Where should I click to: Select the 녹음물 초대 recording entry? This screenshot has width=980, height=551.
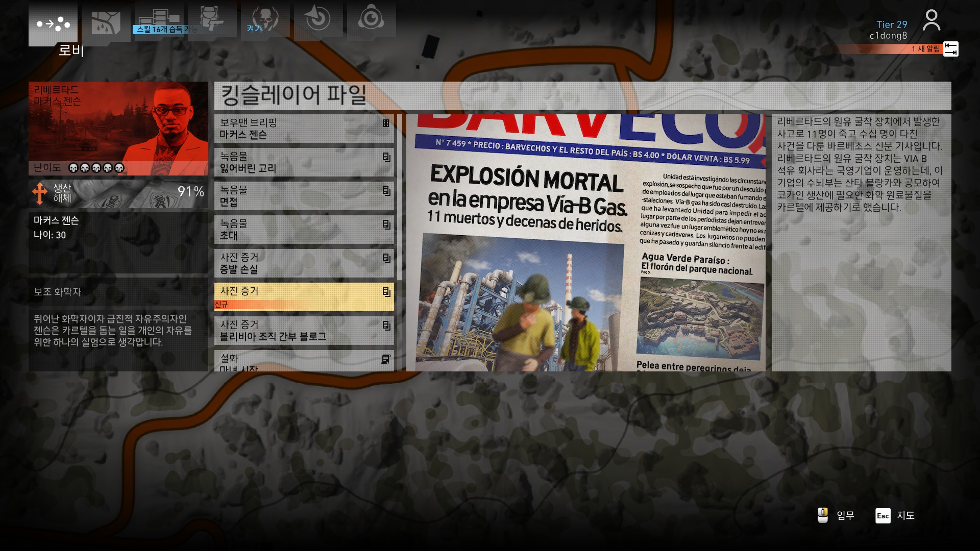304,230
